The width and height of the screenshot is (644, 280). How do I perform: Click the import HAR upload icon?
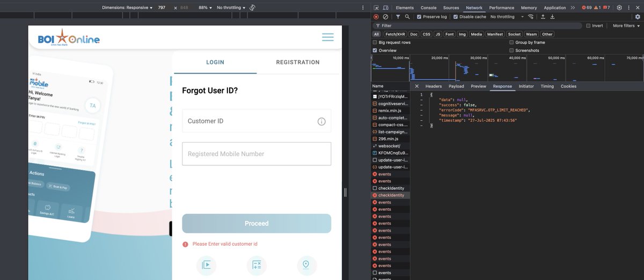point(543,17)
